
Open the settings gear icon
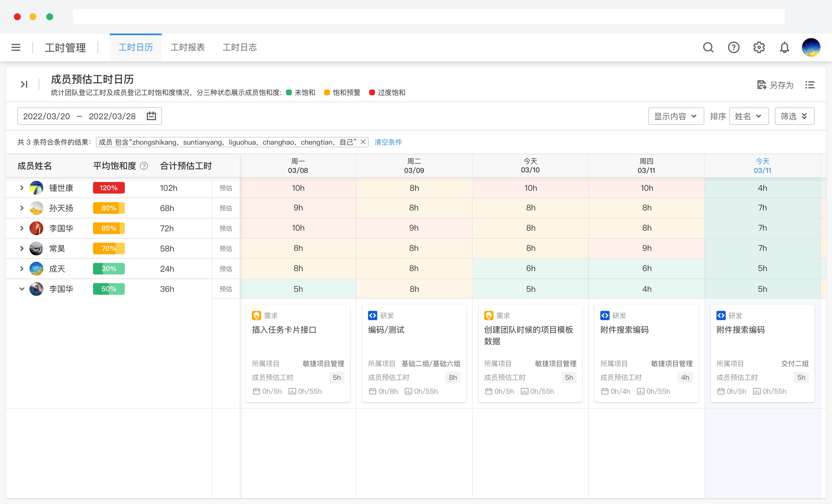pyautogui.click(x=759, y=47)
